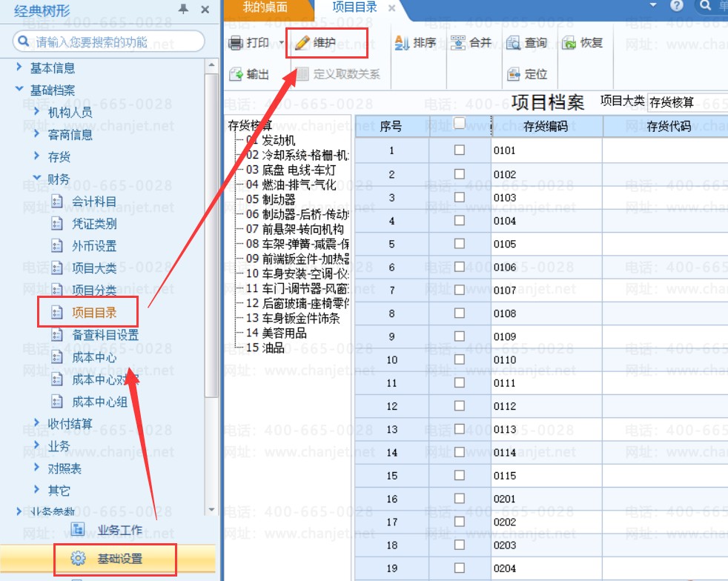Image resolution: width=728 pixels, height=581 pixels.
Task: Click the 维护 pencil icon
Action: point(302,43)
